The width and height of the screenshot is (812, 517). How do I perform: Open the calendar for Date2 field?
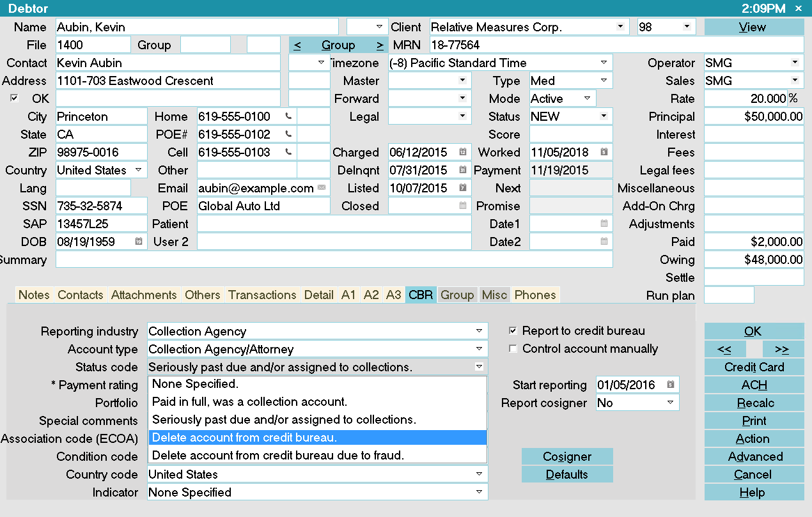pyautogui.click(x=604, y=242)
